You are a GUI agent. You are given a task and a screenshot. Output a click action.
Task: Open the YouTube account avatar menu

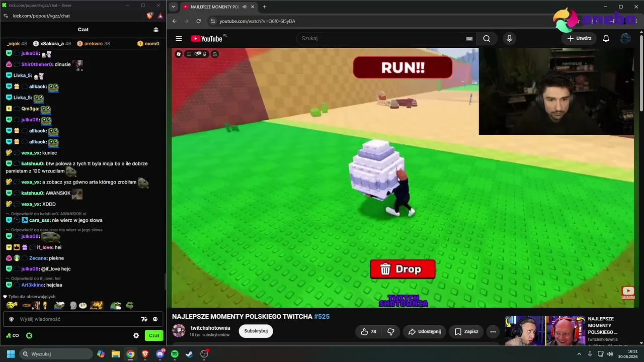[x=625, y=38]
